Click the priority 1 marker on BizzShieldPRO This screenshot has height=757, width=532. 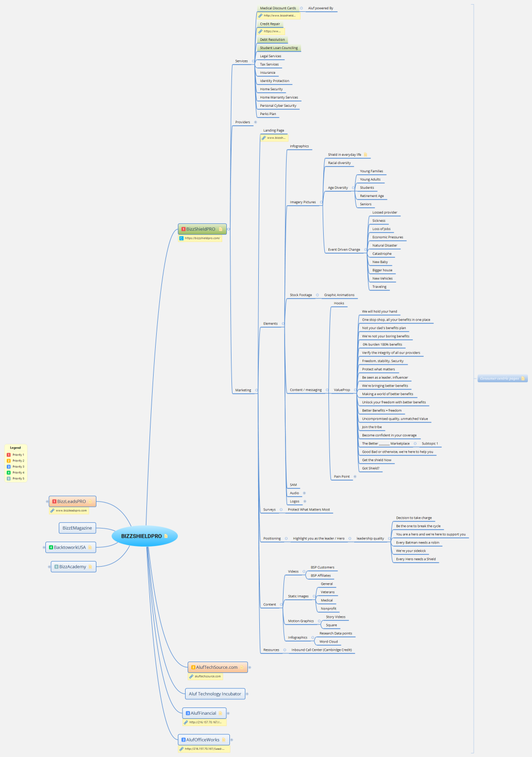click(x=183, y=229)
